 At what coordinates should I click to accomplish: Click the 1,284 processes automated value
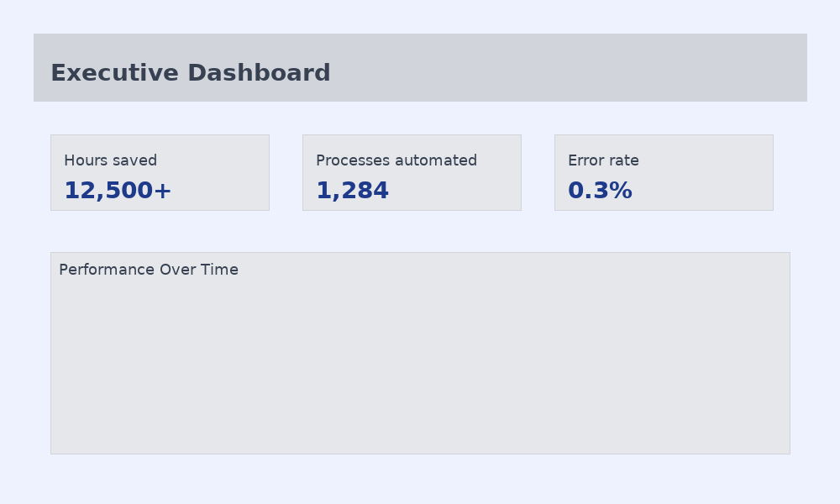[352, 190]
